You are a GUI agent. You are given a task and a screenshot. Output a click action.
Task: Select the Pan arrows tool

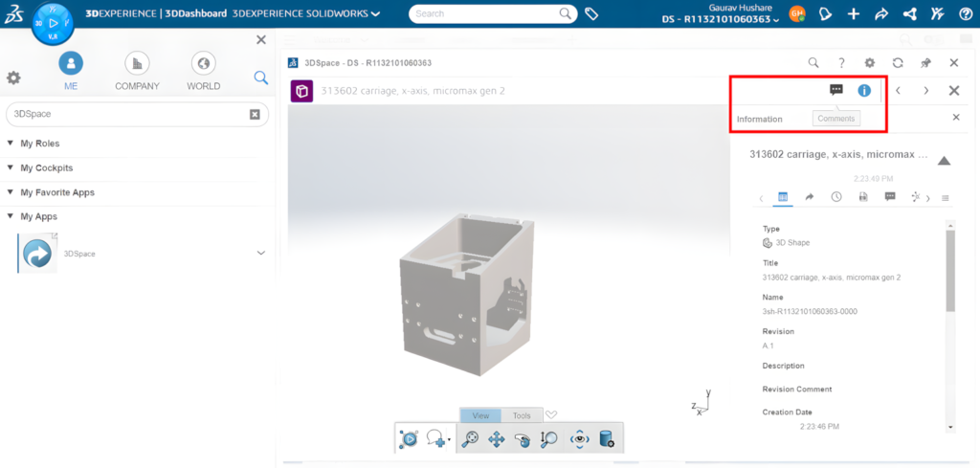(497, 439)
